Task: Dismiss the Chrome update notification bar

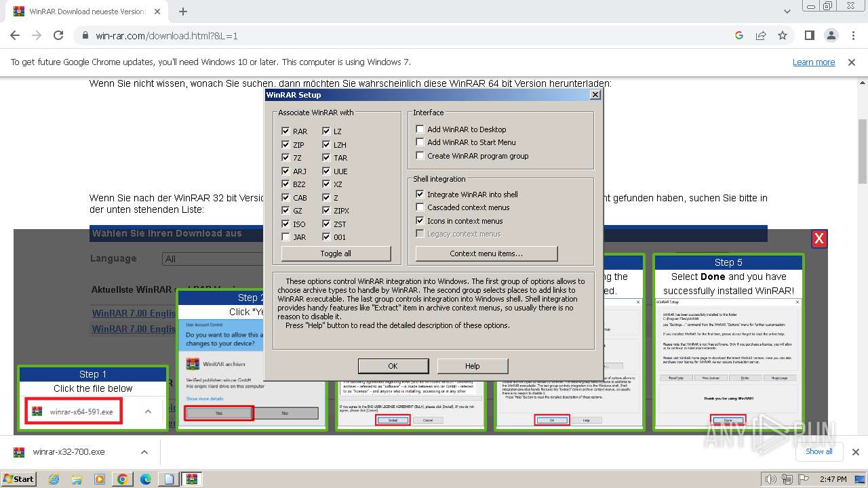Action: (x=852, y=62)
